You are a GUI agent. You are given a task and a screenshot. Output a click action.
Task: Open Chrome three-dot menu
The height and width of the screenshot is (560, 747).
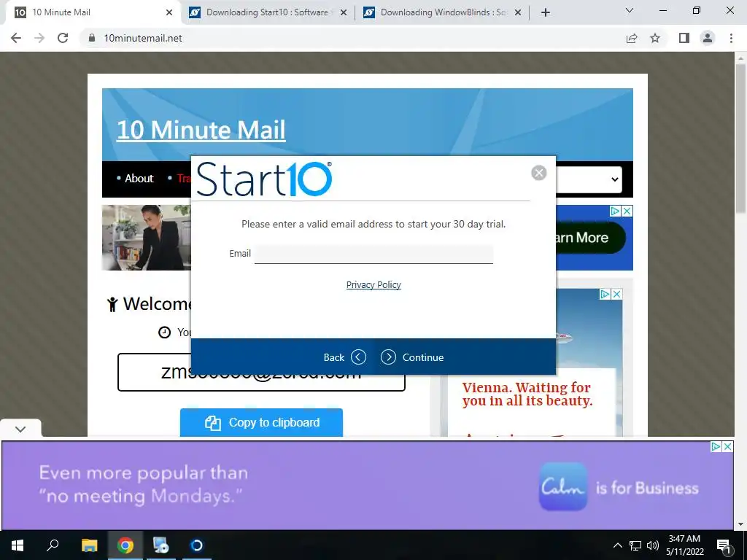tap(731, 38)
